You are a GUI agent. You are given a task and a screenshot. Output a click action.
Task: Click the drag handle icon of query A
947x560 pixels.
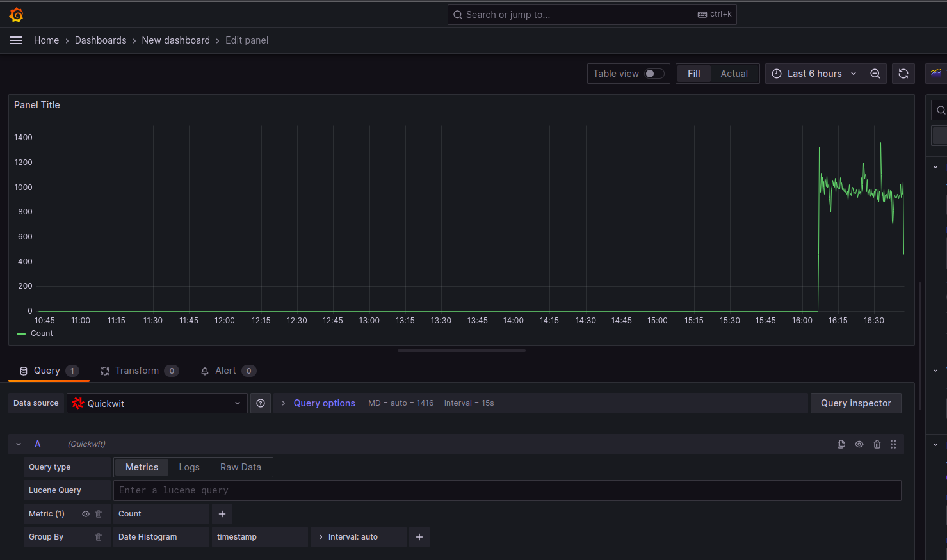pyautogui.click(x=893, y=444)
